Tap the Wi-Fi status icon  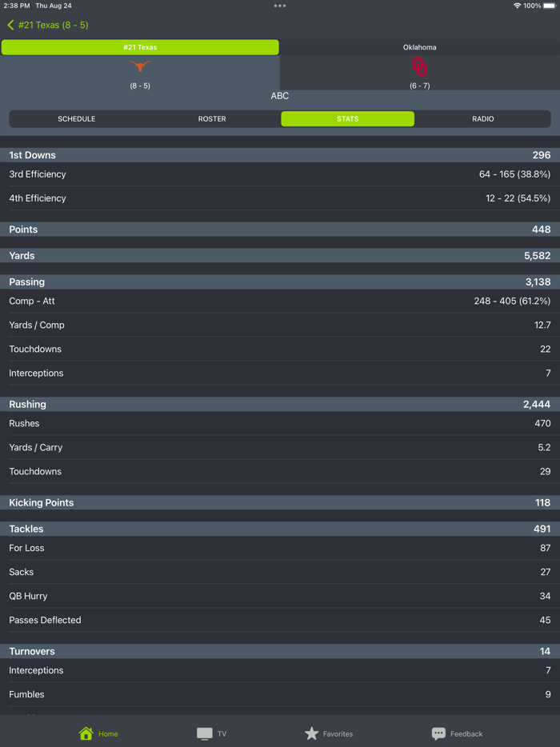click(517, 6)
